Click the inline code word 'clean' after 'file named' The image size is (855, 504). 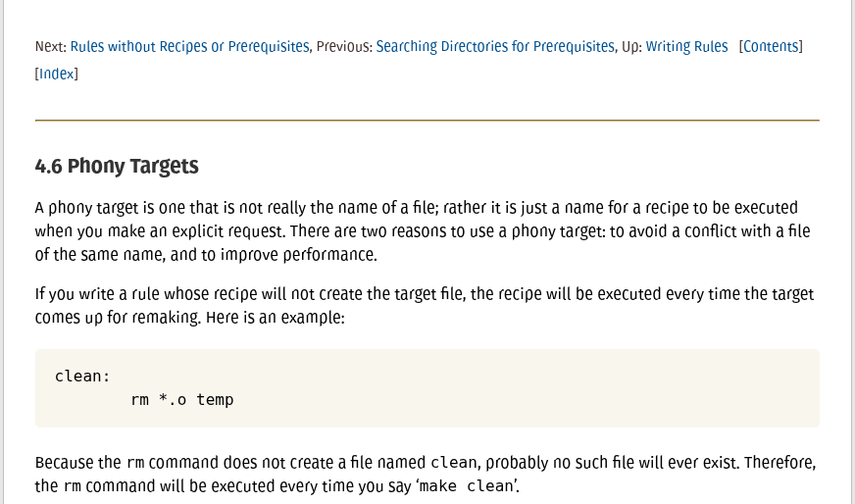(454, 463)
